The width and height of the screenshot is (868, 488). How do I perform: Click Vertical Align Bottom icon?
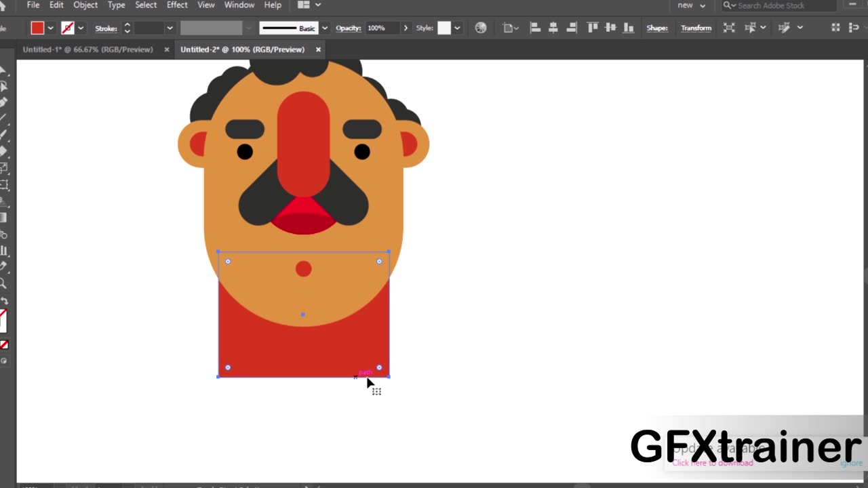coord(629,28)
